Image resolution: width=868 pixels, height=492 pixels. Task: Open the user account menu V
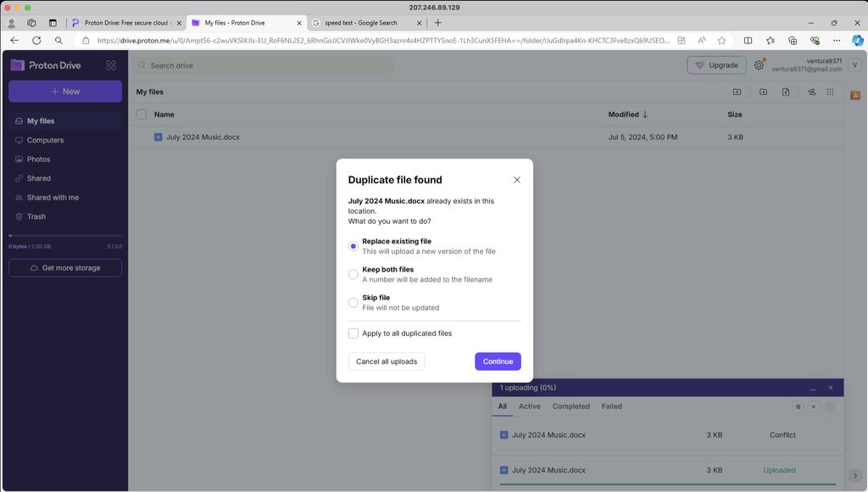tap(854, 65)
